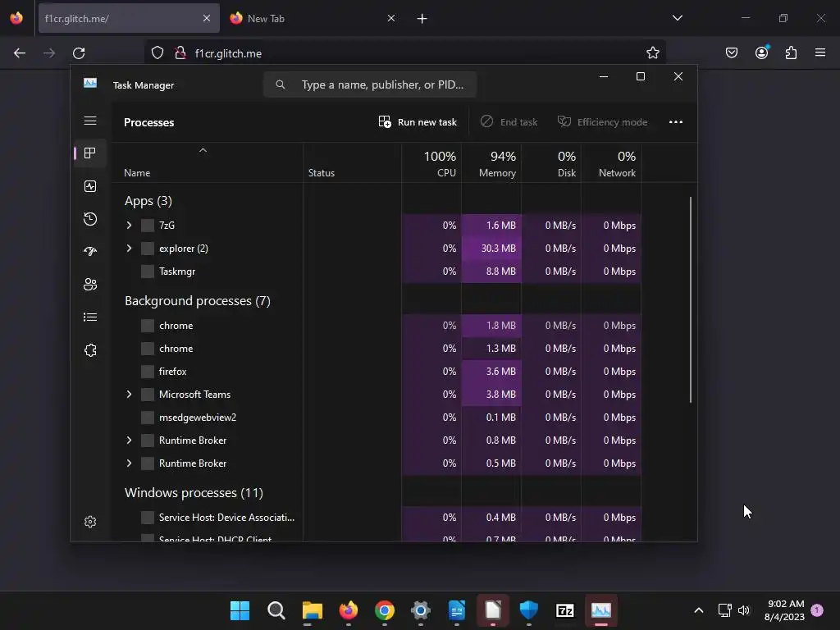This screenshot has width=840, height=630.
Task: Close the f1cr.glitch.me tab
Action: coord(206,19)
